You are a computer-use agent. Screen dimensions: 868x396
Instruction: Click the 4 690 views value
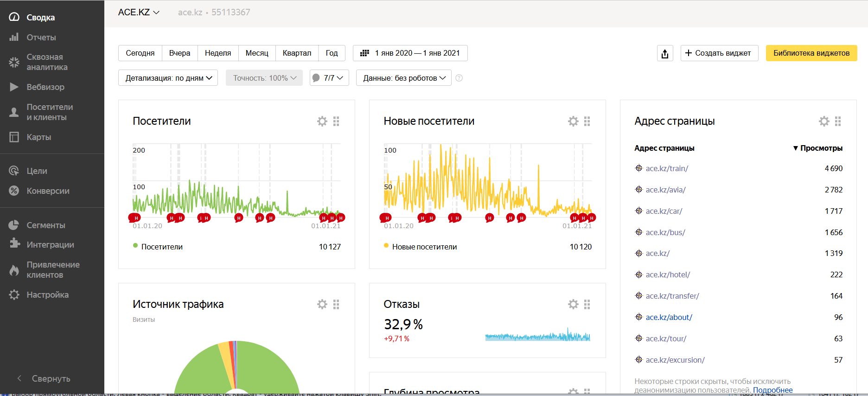tap(833, 168)
